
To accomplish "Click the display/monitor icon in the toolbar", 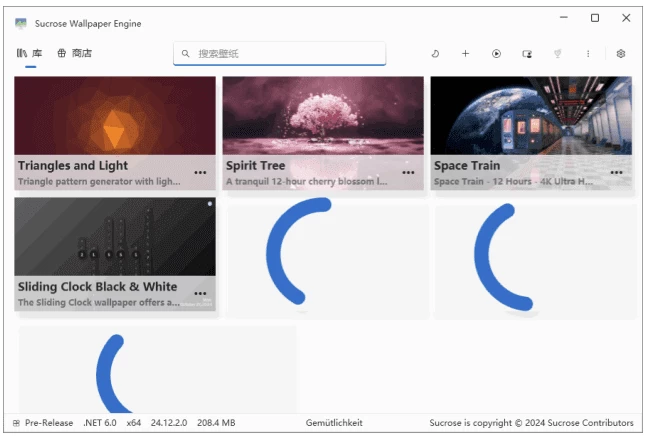I will click(x=527, y=54).
